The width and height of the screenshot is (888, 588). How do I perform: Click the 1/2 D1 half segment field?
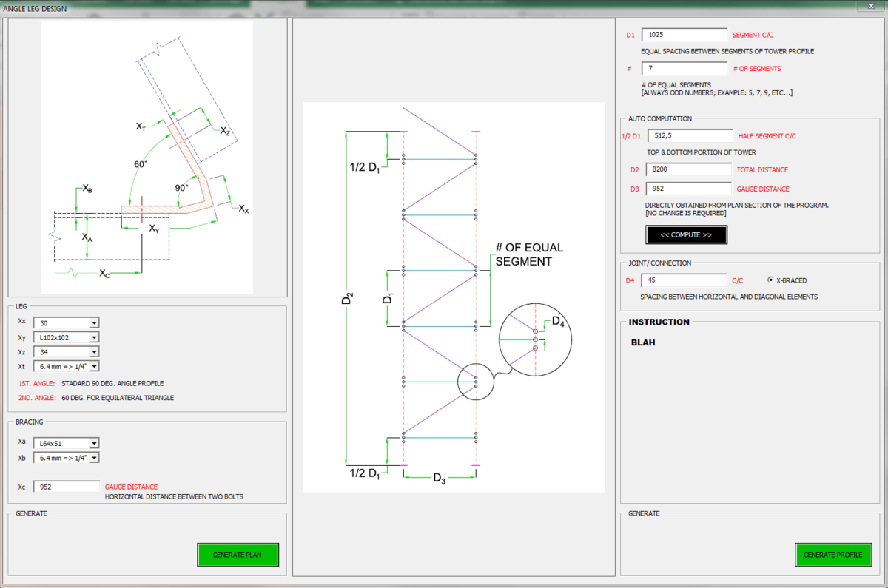pos(690,136)
